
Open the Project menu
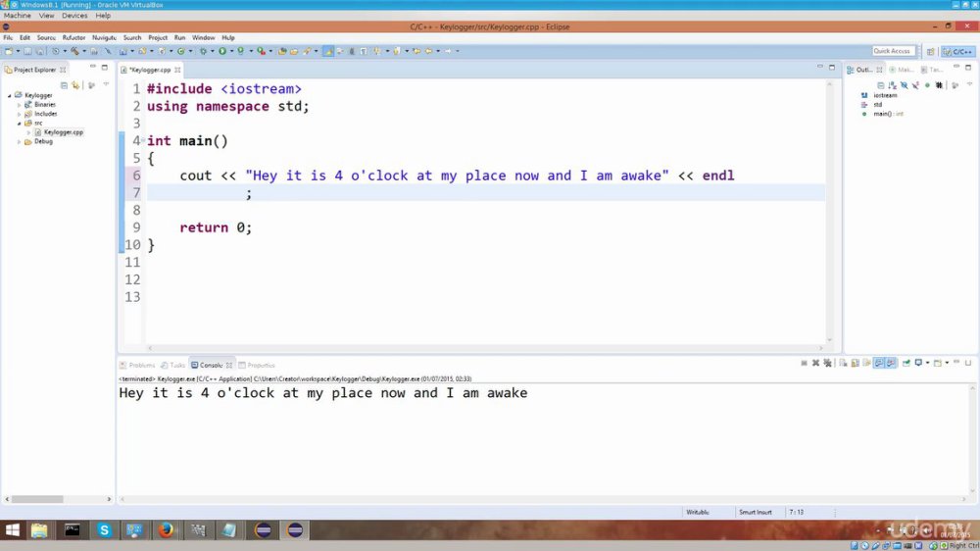(x=158, y=37)
